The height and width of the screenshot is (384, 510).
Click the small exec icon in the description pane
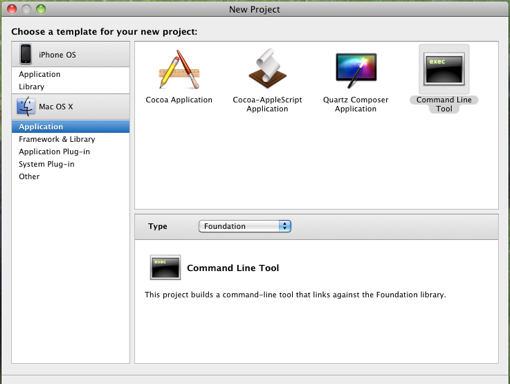coord(165,267)
